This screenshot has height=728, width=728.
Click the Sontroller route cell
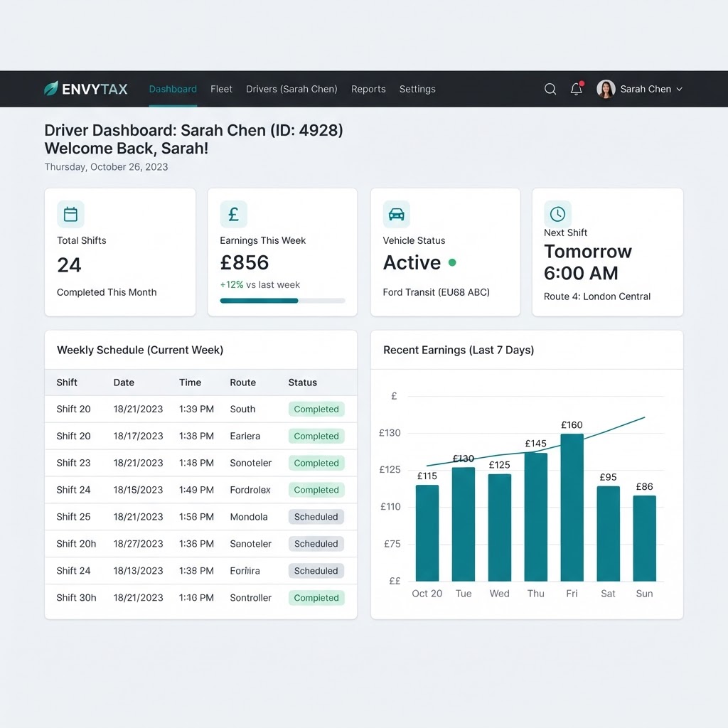[251, 597]
